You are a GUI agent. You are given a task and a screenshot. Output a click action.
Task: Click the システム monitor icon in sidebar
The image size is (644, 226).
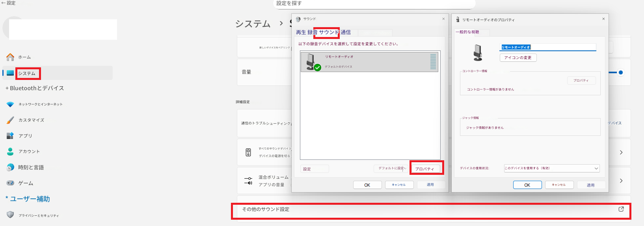pyautogui.click(x=10, y=73)
